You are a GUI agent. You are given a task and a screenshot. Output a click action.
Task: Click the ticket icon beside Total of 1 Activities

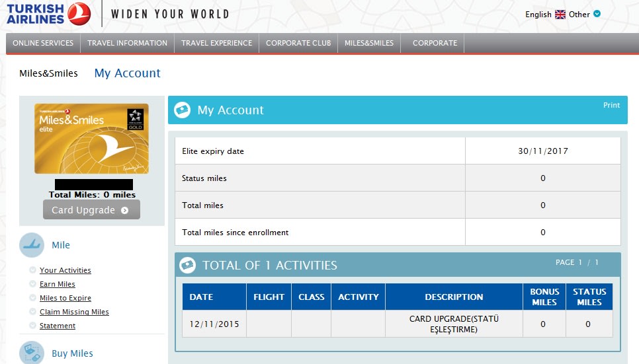pyautogui.click(x=187, y=265)
